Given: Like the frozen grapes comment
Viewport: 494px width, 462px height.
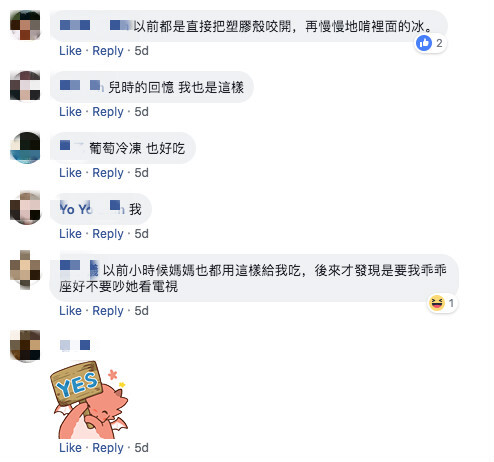Looking at the screenshot, I should 70,173.
